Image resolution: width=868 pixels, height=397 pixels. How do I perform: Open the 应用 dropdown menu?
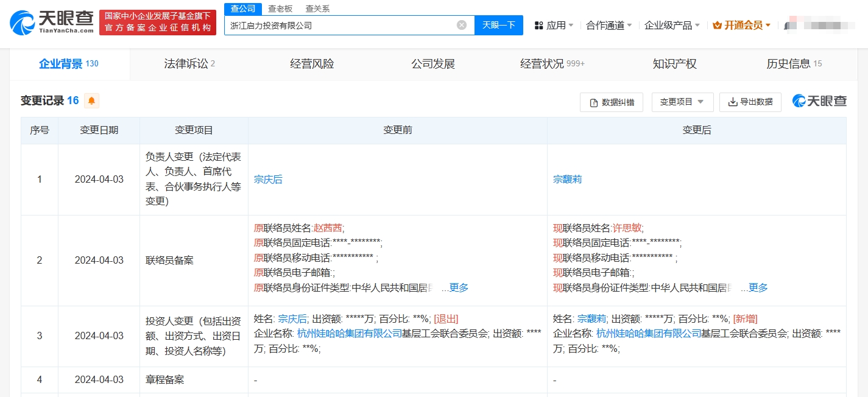coord(554,26)
